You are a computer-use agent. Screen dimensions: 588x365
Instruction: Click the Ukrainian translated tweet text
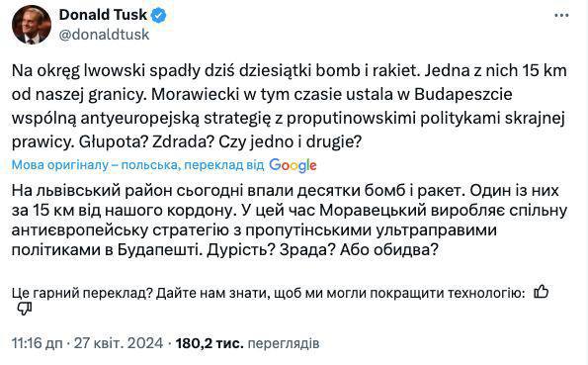pos(290,220)
